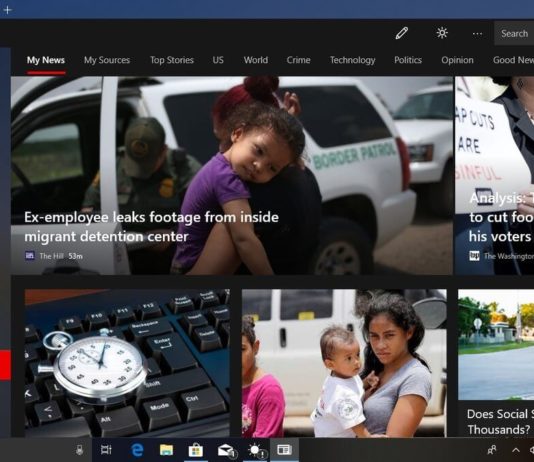Image resolution: width=534 pixels, height=462 pixels.
Task: Click the red tile on left sidebar
Action: (x=5, y=365)
